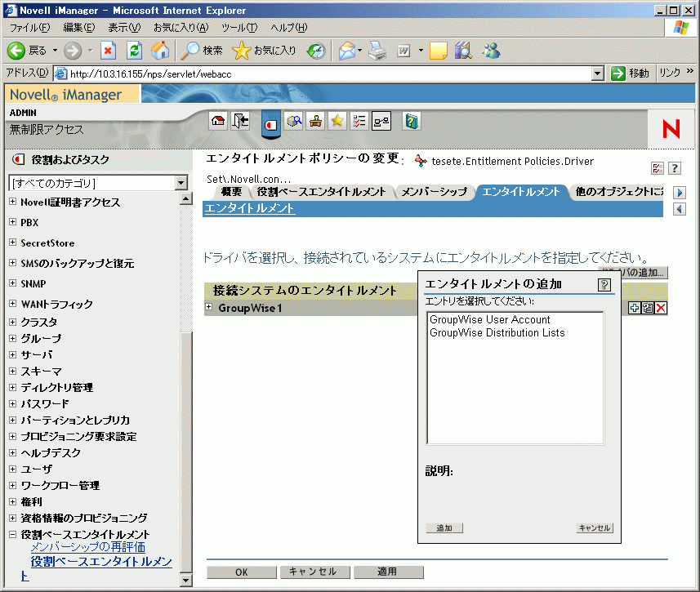Select GroupWise Distribution Lists entry

tap(497, 333)
